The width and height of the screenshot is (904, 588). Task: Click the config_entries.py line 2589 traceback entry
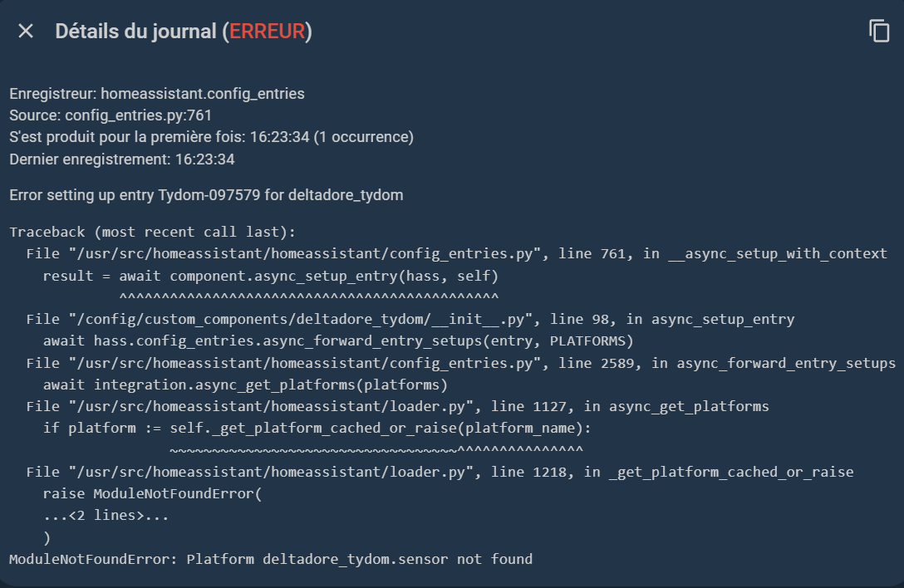pos(460,363)
